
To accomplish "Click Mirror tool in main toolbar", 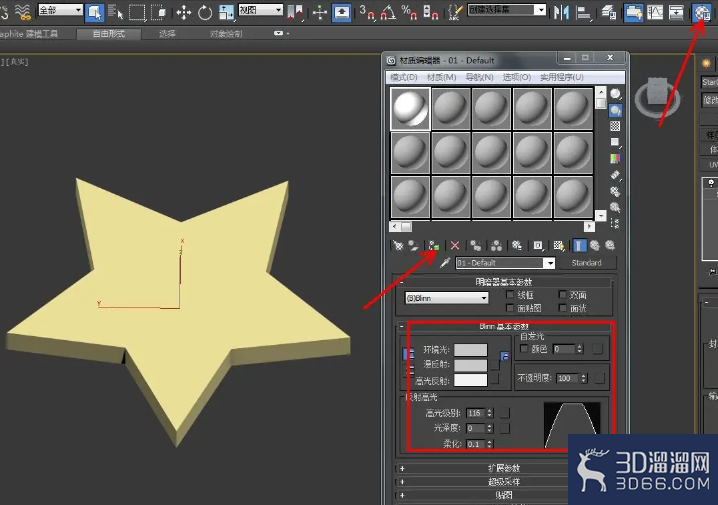I will (560, 12).
